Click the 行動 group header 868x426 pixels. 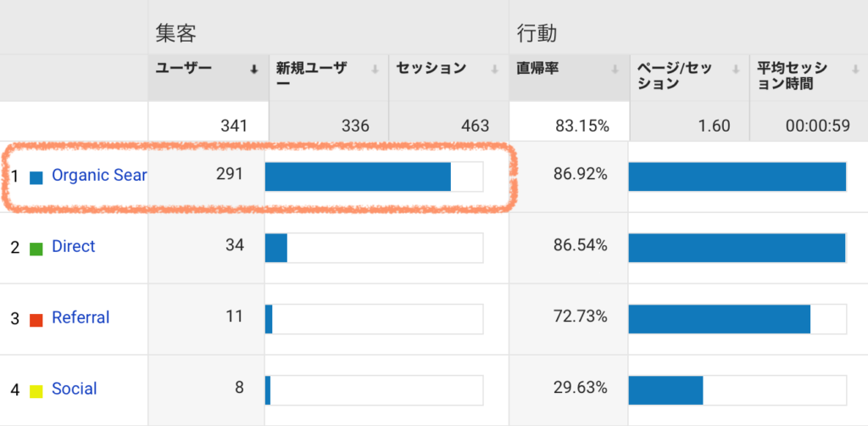pos(537,34)
